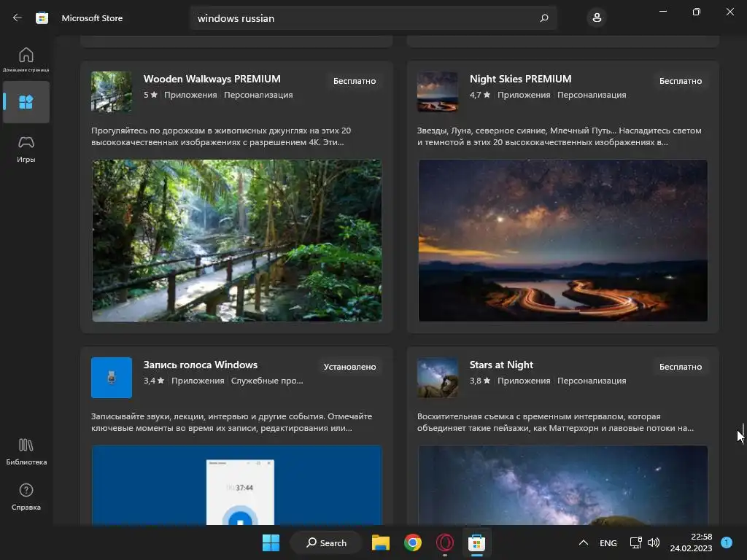
Task: Click the voice recorder screenshot preview
Action: click(x=237, y=485)
